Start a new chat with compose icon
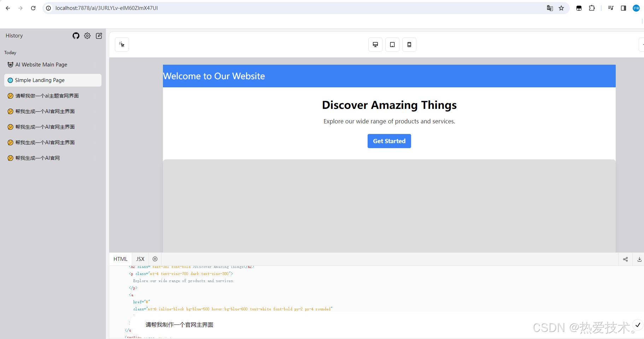 pyautogui.click(x=99, y=36)
